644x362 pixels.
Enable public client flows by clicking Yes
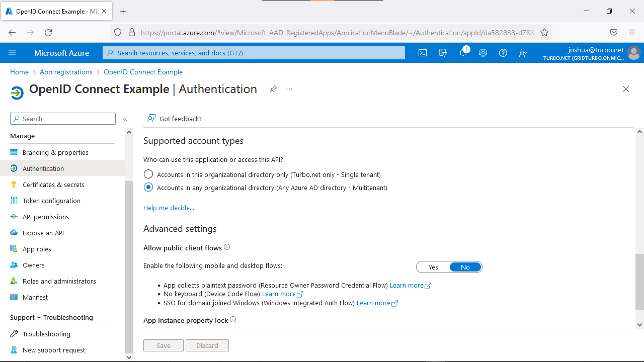[x=433, y=267]
